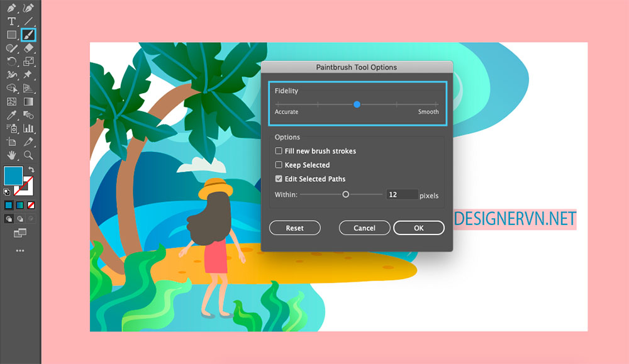Select the Column Graph tool
The width and height of the screenshot is (629, 364).
tap(28, 128)
